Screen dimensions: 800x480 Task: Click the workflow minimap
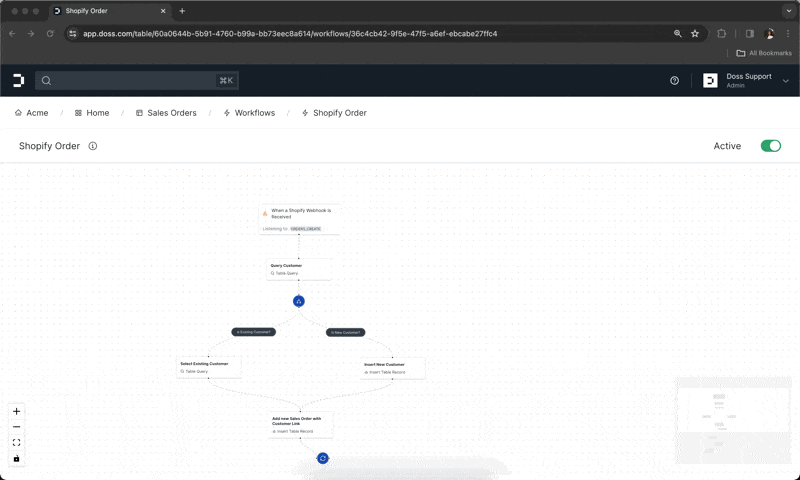733,420
